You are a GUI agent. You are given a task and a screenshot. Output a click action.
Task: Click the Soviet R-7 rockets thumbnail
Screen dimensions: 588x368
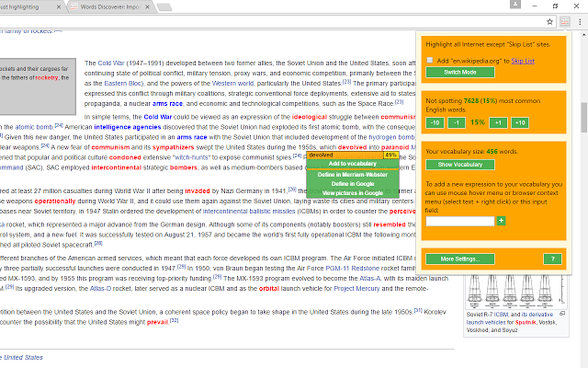coord(516,292)
